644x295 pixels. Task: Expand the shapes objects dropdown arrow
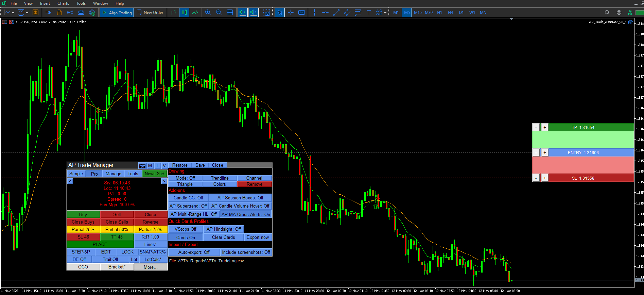pos(385,13)
